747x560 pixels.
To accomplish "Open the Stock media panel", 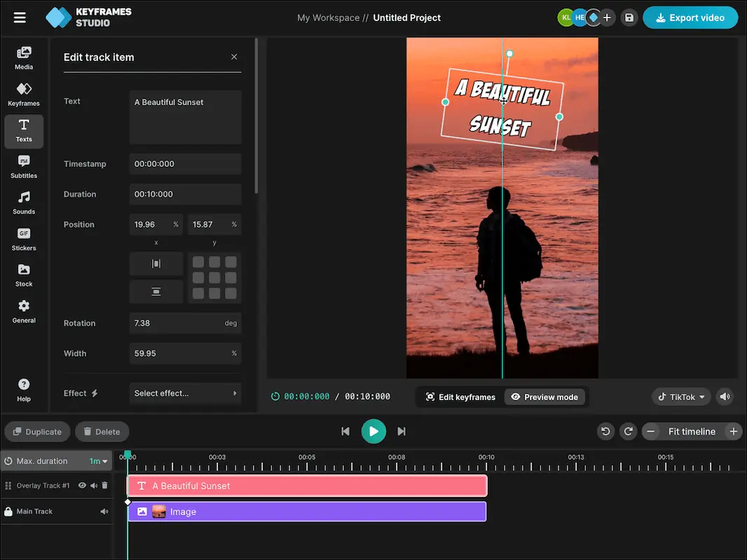I will 24,275.
